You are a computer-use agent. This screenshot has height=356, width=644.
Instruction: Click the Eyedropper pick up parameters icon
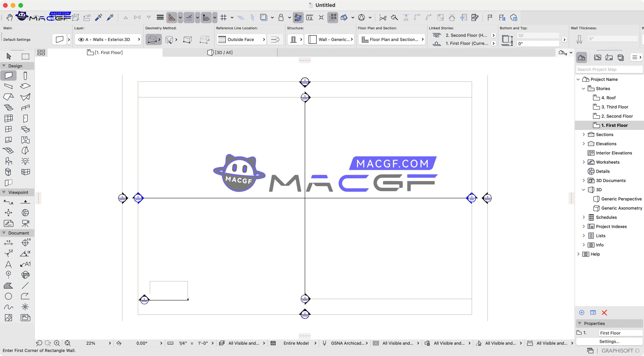click(x=98, y=17)
